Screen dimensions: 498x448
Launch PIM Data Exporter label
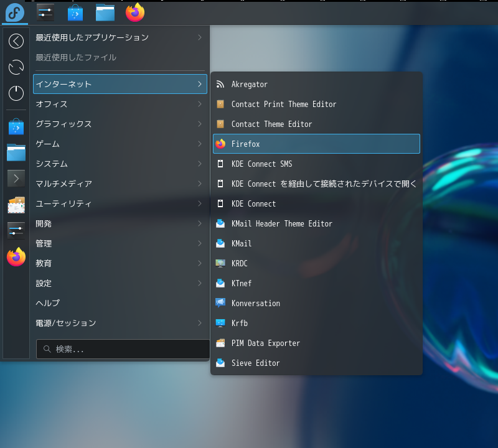click(x=266, y=343)
